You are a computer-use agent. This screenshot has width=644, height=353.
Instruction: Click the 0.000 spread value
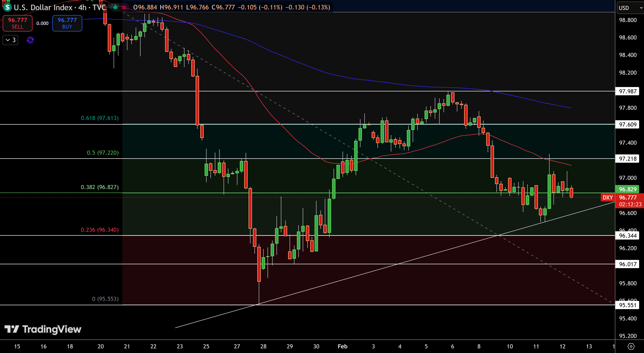pyautogui.click(x=42, y=23)
